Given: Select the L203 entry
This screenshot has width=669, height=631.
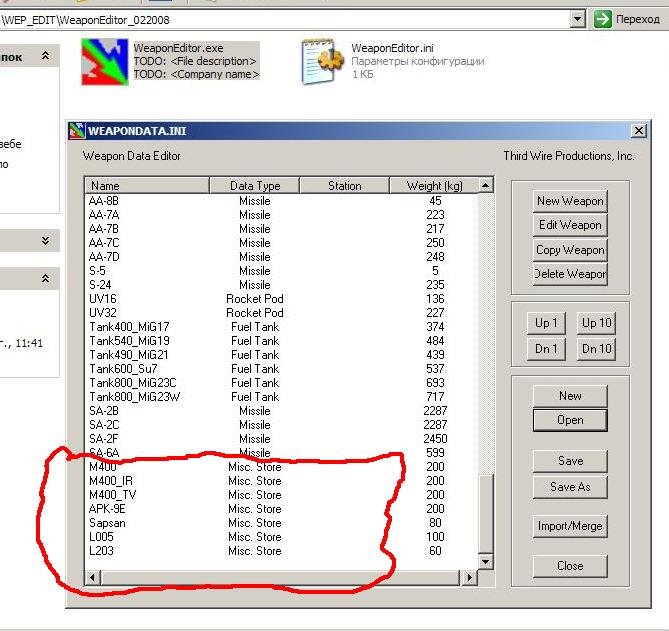Looking at the screenshot, I should [x=281, y=551].
